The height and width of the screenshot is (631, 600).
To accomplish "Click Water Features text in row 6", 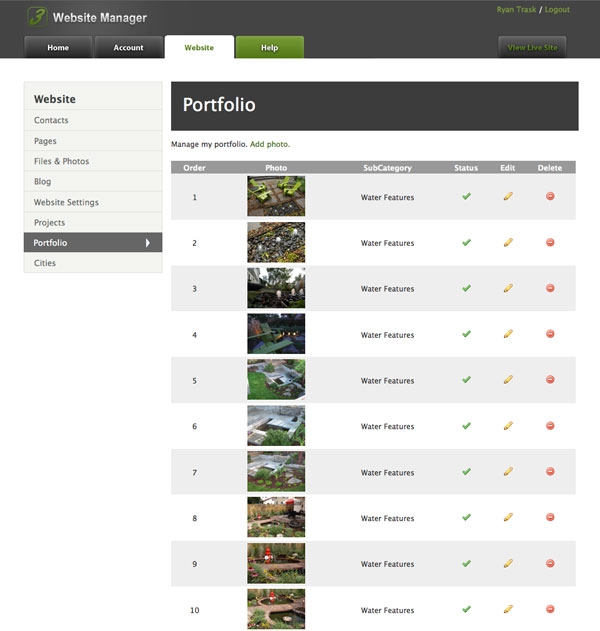I will pos(387,426).
